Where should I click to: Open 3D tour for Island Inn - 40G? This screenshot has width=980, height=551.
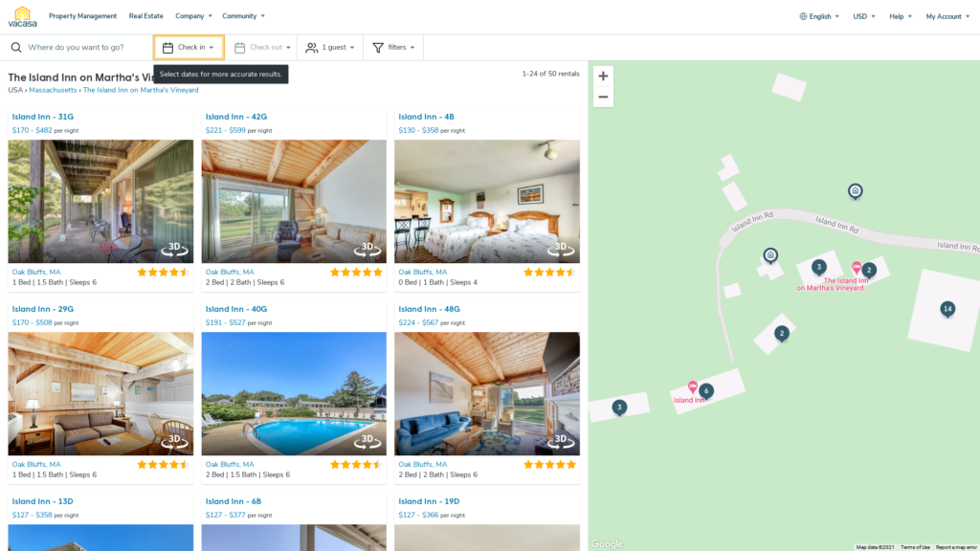tap(367, 441)
